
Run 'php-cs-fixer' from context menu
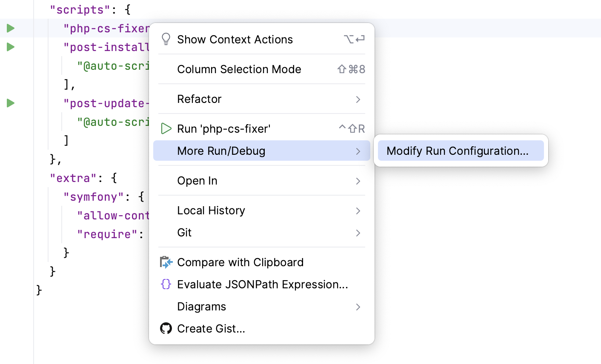click(262, 128)
